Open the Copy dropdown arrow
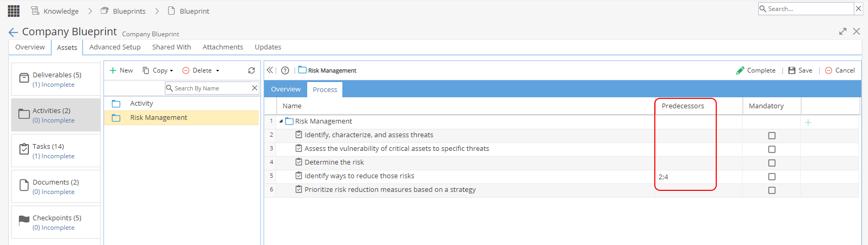The width and height of the screenshot is (868, 245). click(x=172, y=70)
